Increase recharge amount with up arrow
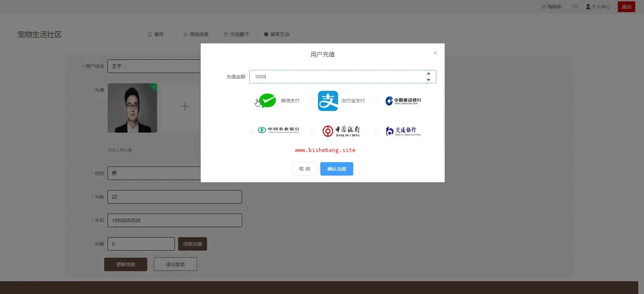Image resolution: width=644 pixels, height=294 pixels. (x=429, y=74)
